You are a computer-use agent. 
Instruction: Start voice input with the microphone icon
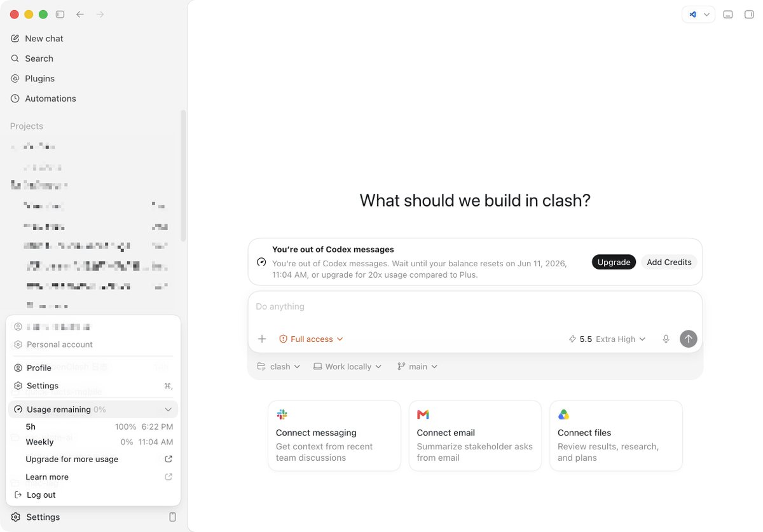click(x=666, y=339)
